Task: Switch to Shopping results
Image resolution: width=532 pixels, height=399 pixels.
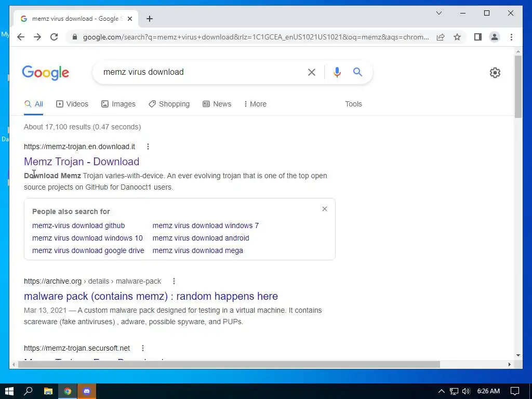Action: [169, 104]
